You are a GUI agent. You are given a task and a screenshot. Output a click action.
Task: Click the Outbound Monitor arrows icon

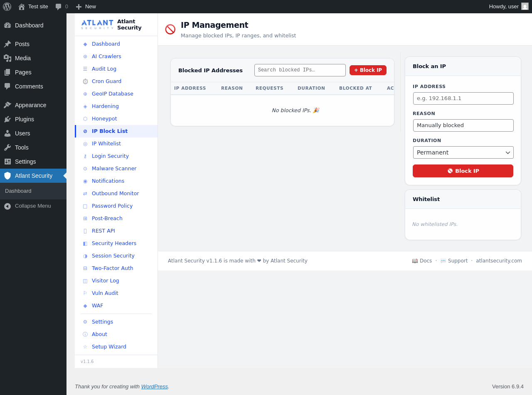click(x=85, y=194)
